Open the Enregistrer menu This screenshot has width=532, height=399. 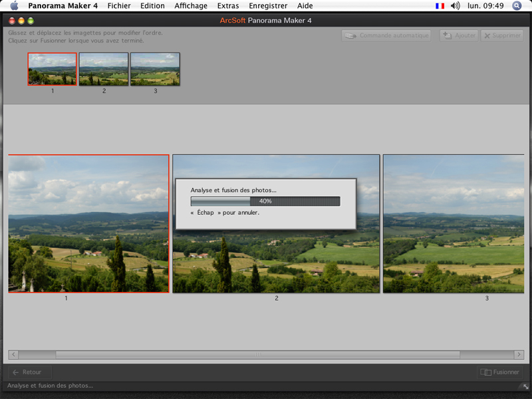pyautogui.click(x=268, y=6)
